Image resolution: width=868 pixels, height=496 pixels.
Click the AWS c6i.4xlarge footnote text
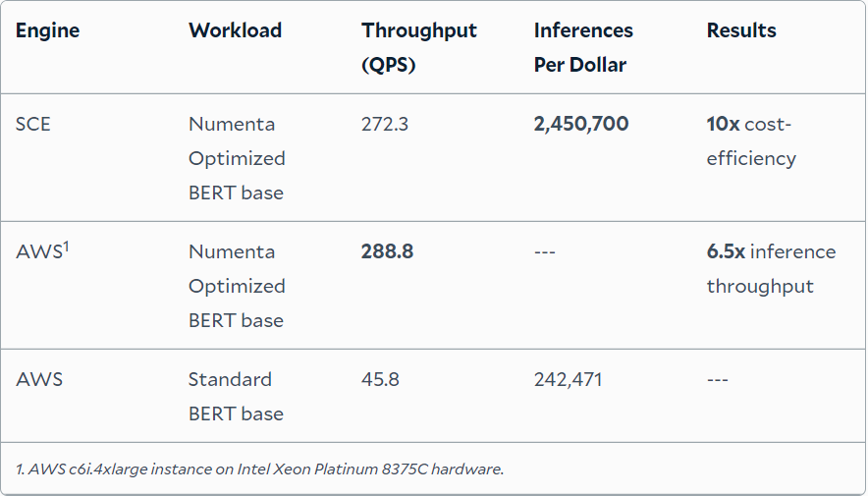pos(260,468)
